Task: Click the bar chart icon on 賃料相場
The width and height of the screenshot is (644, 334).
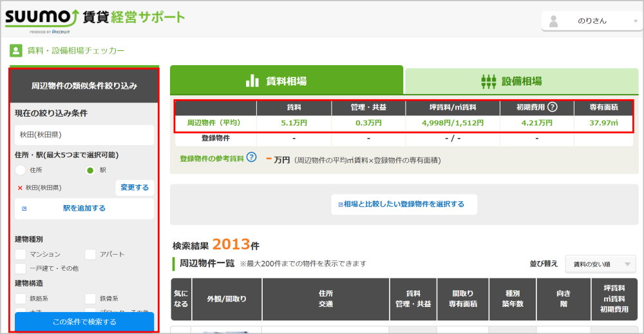Action: 252,81
